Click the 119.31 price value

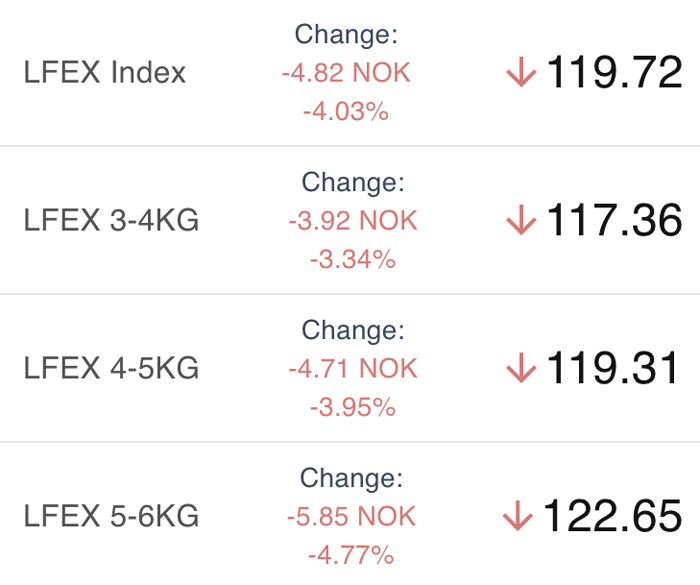(x=612, y=368)
